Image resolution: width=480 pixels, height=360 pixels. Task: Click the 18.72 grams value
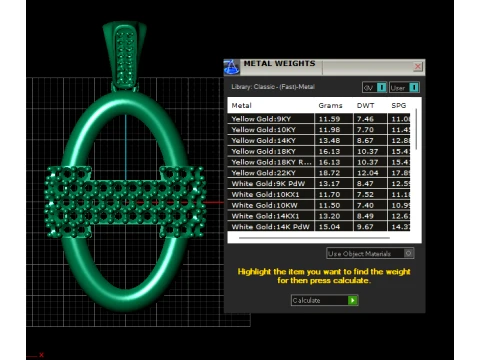coord(329,173)
